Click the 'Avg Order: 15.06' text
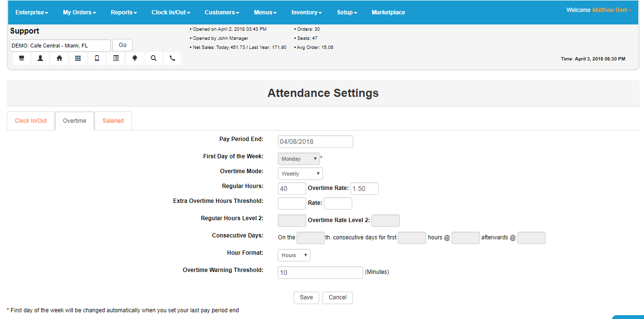 coord(315,47)
